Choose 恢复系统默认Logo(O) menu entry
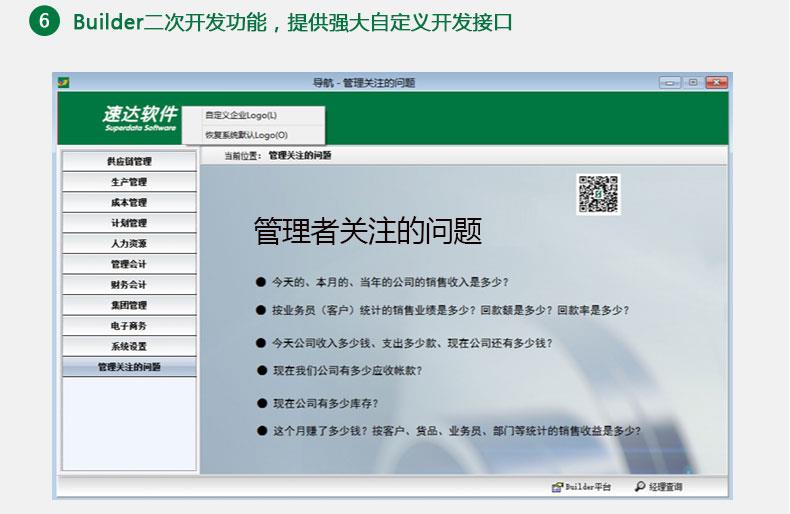Image resolution: width=790 pixels, height=514 pixels. 246,134
